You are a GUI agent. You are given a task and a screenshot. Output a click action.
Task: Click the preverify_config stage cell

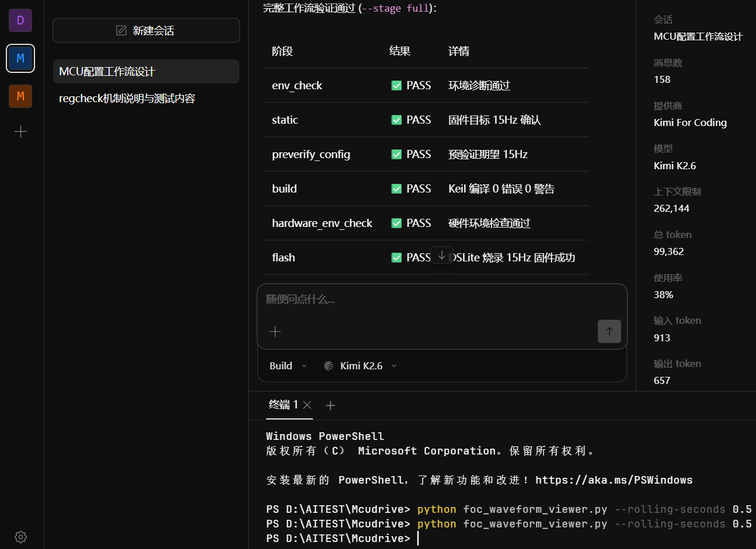click(311, 155)
